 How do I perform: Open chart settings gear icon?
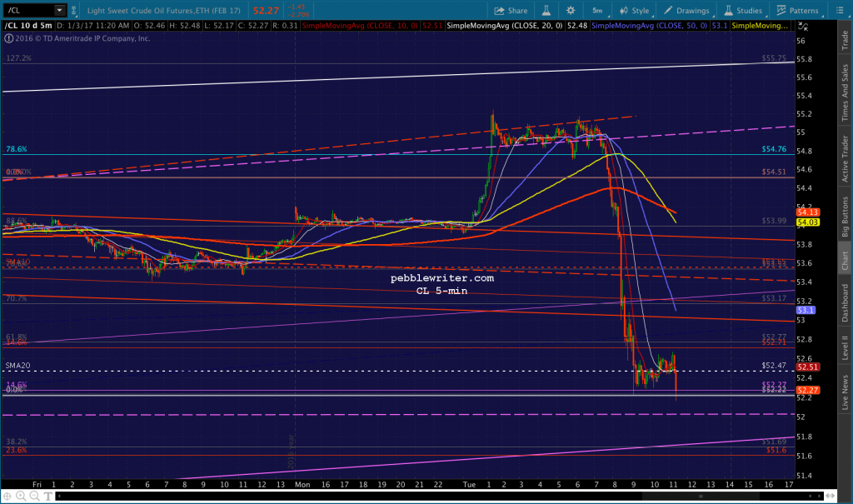[570, 10]
